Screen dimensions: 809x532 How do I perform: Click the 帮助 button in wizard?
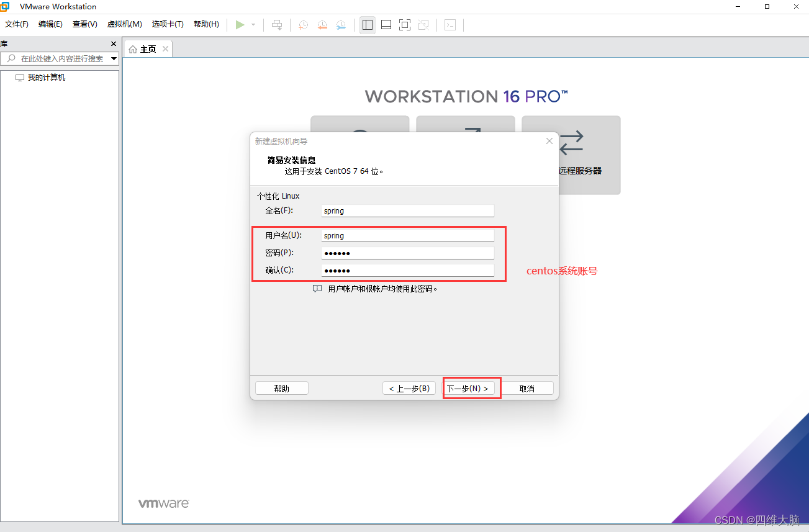[282, 388]
